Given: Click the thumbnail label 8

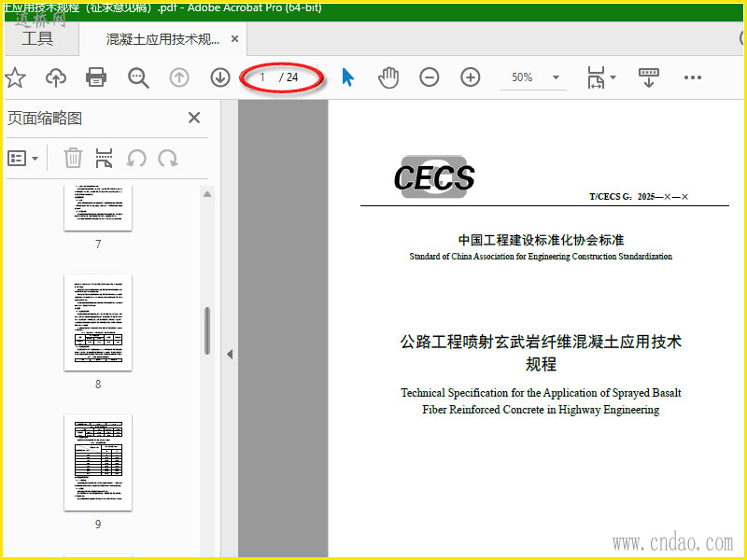Looking at the screenshot, I should click(x=98, y=385).
